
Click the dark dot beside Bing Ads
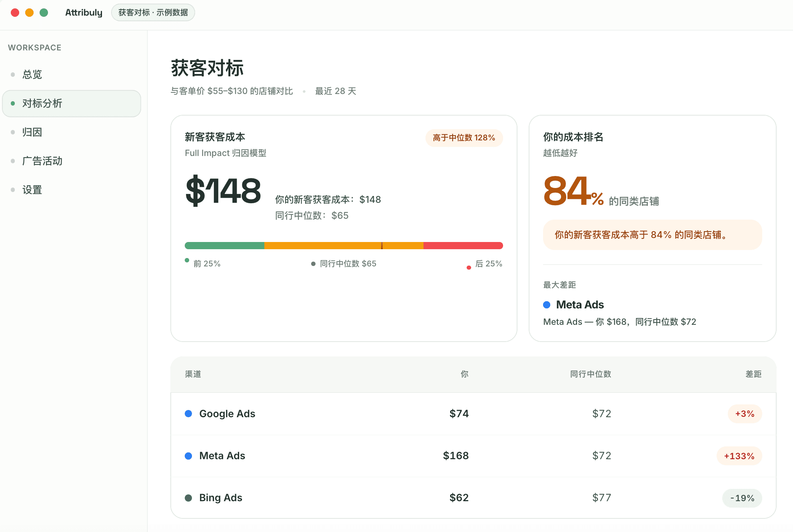coord(188,498)
